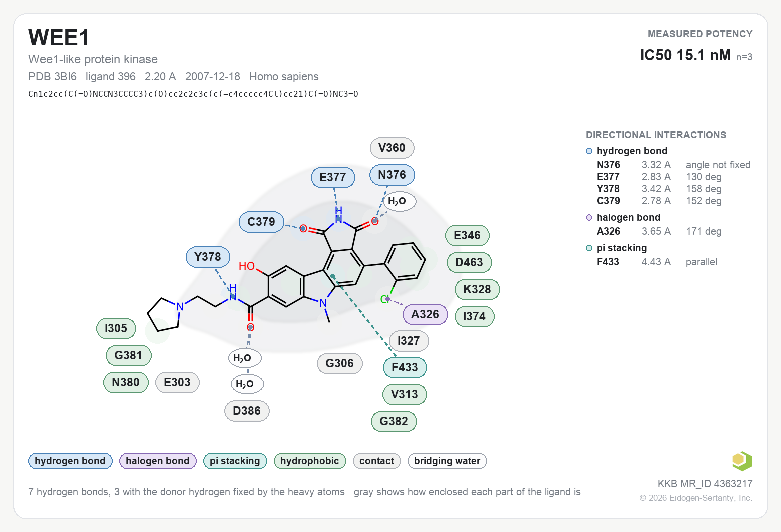
Task: Select the hydrogen bond legend pill
Action: point(70,461)
